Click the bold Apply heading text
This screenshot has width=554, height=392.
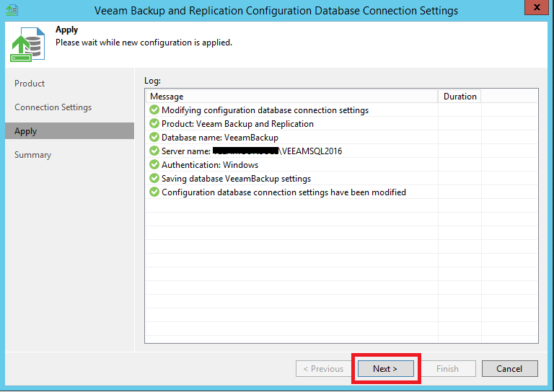[67, 30]
